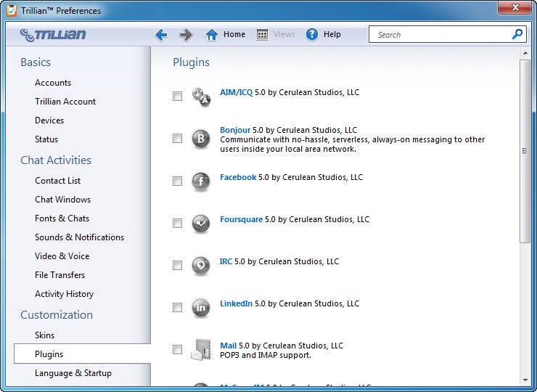
Task: Click the Chat Activities section heading
Action: [x=56, y=160]
